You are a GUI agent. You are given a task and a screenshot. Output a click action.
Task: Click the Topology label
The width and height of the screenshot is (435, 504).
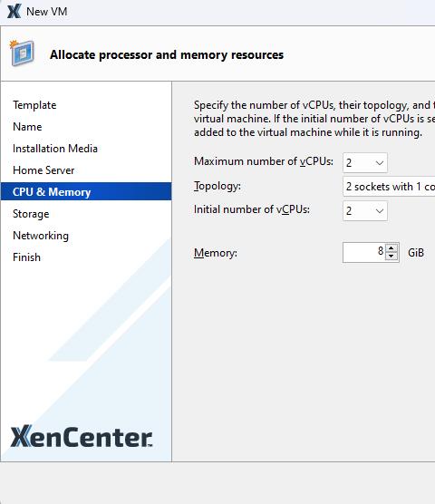click(217, 186)
